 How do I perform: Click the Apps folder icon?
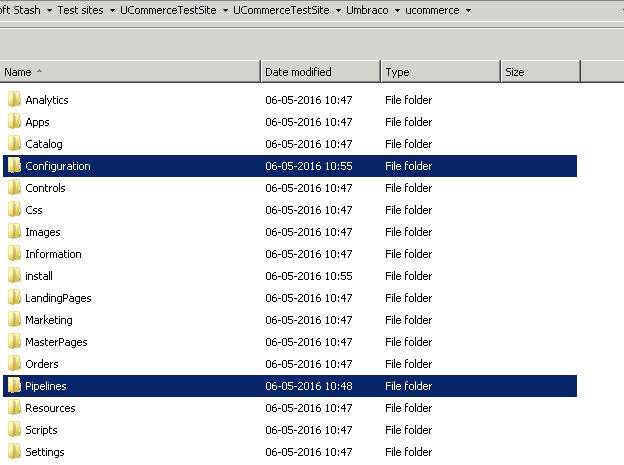click(x=14, y=121)
